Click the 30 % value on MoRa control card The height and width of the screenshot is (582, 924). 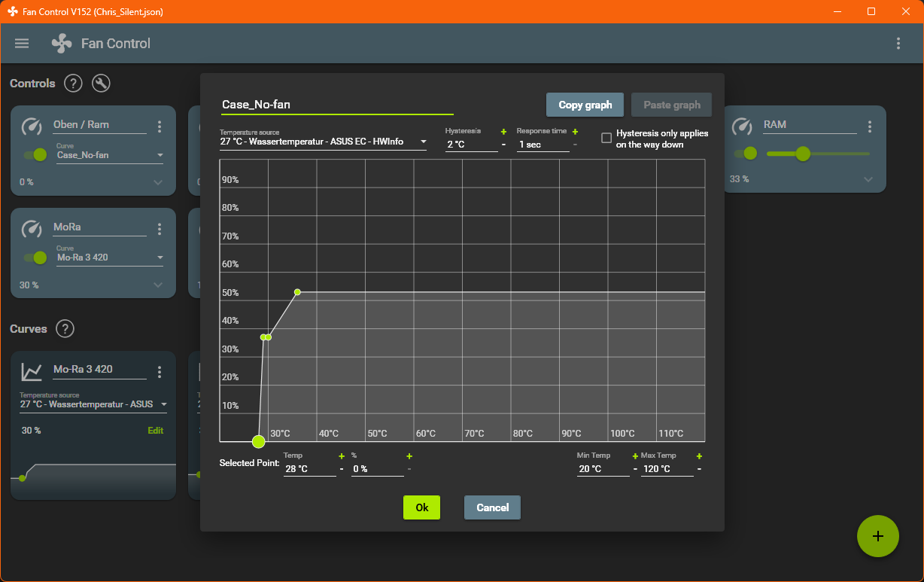(29, 285)
